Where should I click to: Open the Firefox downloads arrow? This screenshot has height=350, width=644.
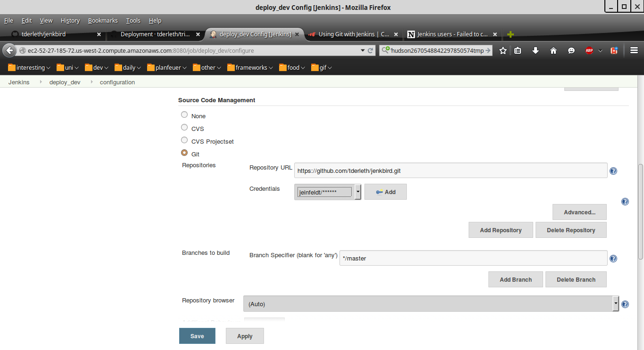point(536,50)
